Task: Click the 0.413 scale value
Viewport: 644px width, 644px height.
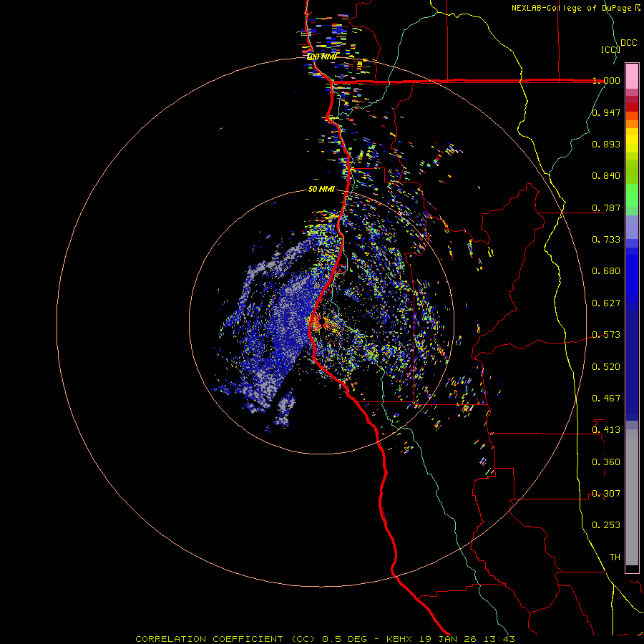Action: (x=606, y=430)
